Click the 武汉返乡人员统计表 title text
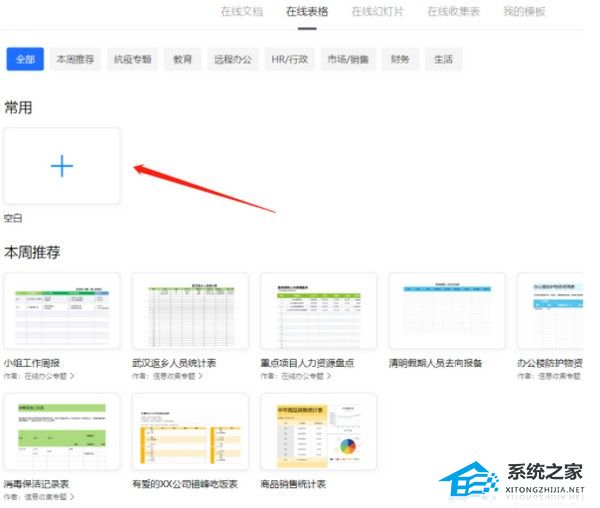 tap(174, 363)
